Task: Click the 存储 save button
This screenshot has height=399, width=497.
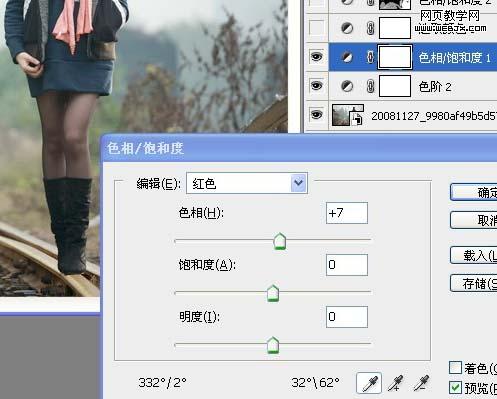Action: pos(474,283)
